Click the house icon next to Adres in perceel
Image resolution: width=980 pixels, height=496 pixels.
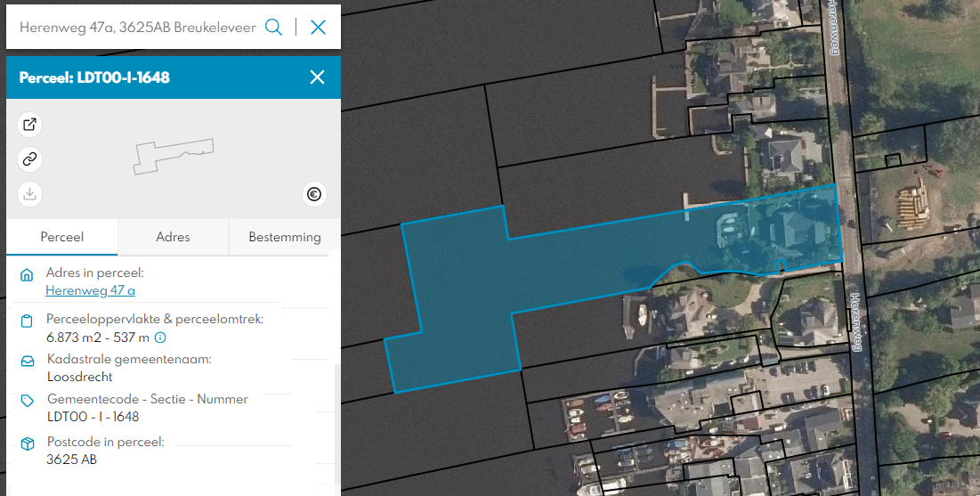(27, 275)
